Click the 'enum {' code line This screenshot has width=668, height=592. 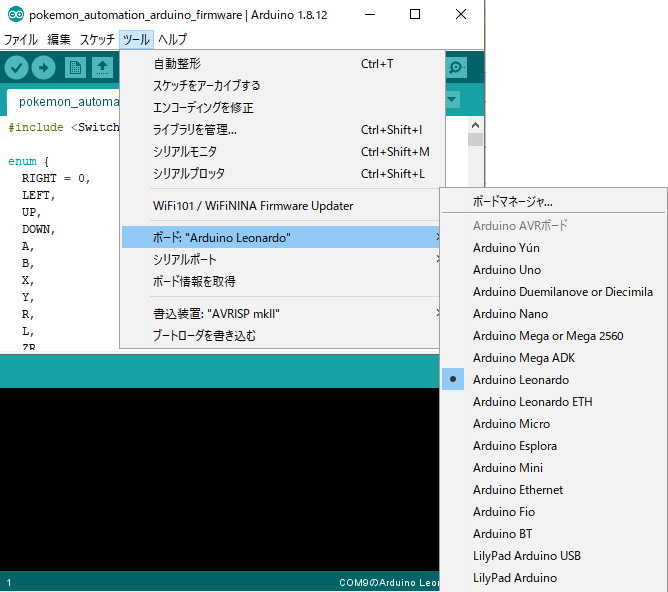click(x=29, y=161)
